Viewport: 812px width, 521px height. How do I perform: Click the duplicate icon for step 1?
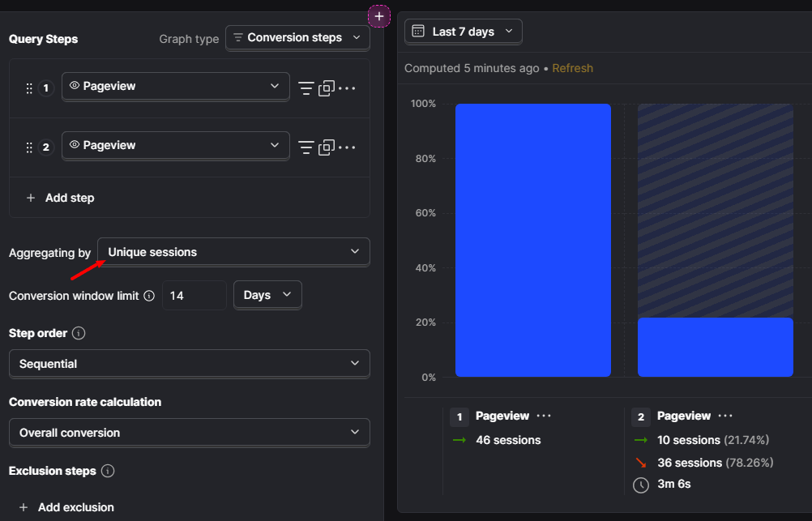point(326,88)
